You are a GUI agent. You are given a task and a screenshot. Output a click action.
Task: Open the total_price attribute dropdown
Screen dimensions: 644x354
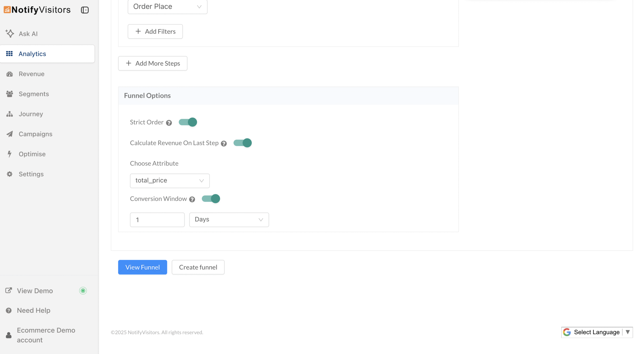(170, 180)
